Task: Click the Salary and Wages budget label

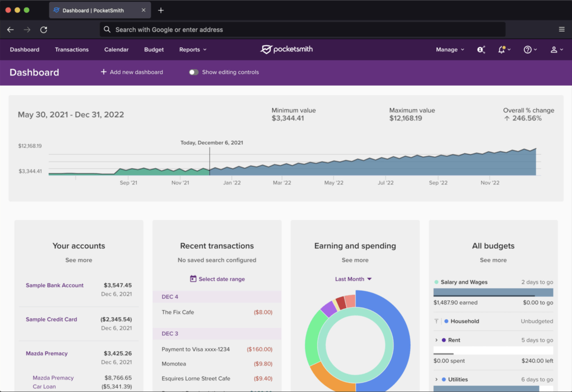Action: (x=464, y=282)
